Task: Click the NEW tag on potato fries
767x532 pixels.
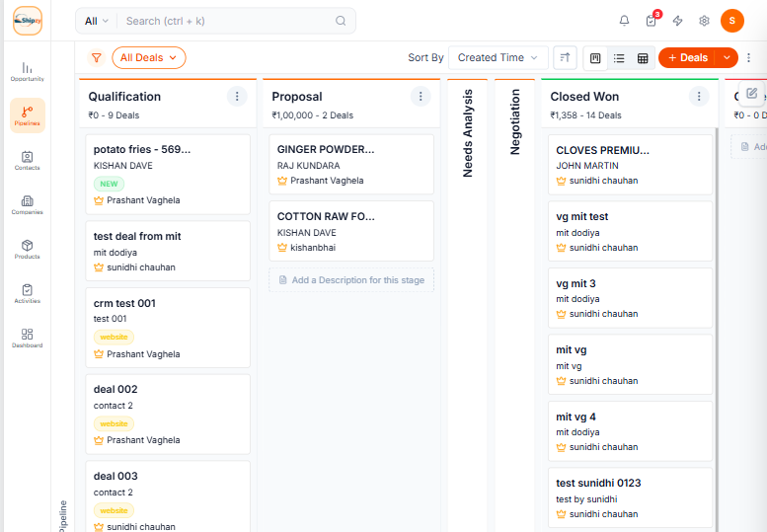Action: coord(109,184)
